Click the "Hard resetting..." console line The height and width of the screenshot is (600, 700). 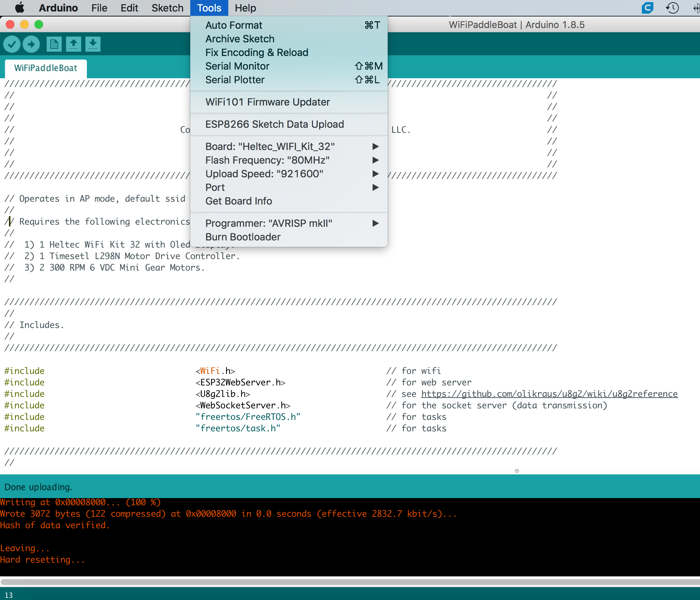coord(42,559)
